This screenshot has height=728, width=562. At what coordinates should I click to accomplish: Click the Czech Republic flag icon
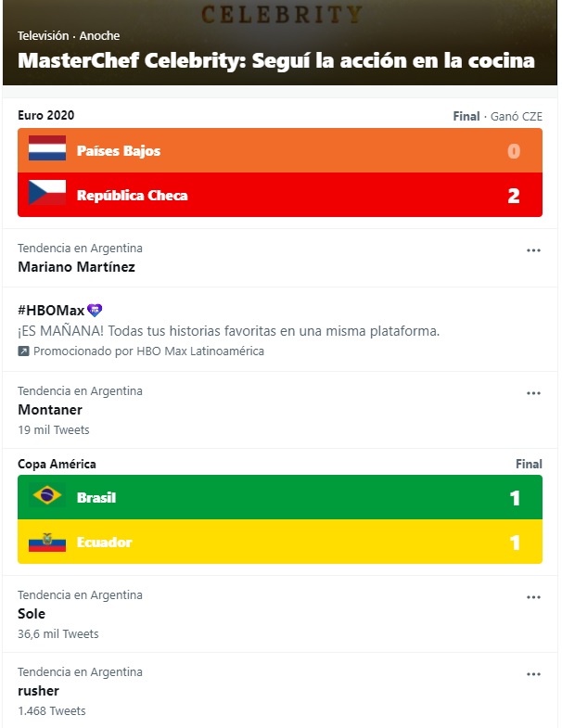[46, 194]
